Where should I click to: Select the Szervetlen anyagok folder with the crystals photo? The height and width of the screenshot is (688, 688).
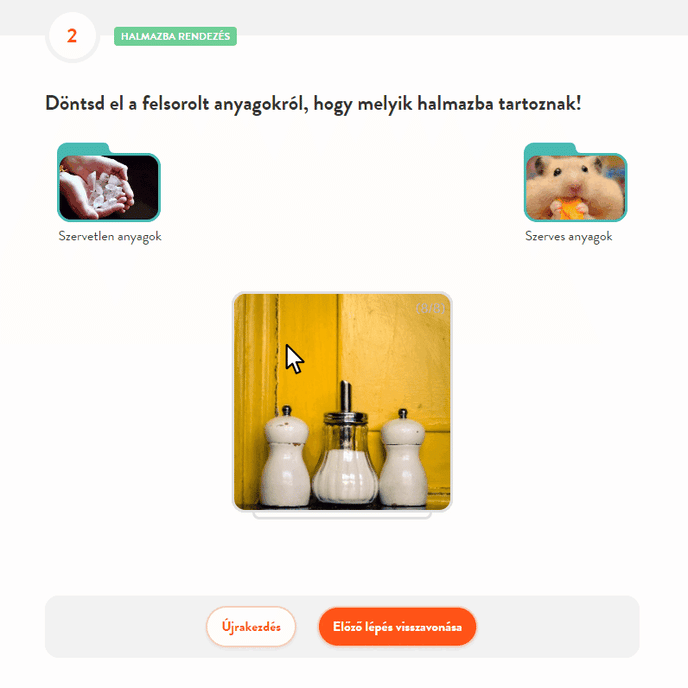[109, 182]
